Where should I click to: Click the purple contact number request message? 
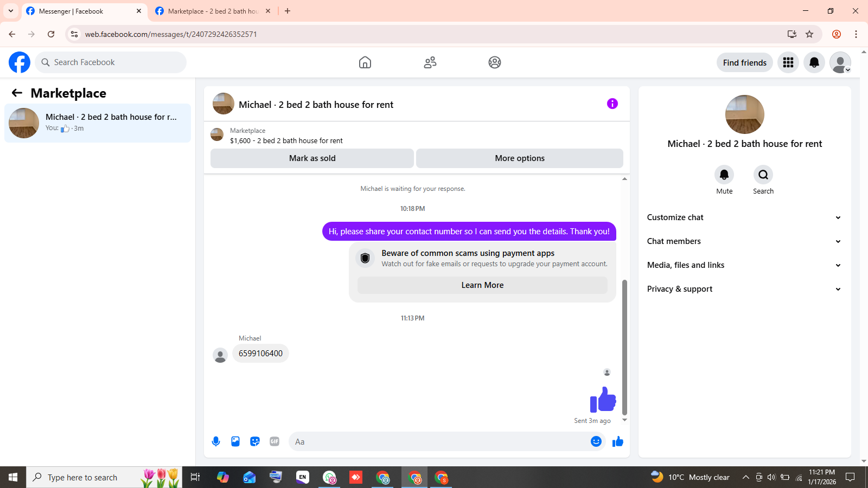469,232
